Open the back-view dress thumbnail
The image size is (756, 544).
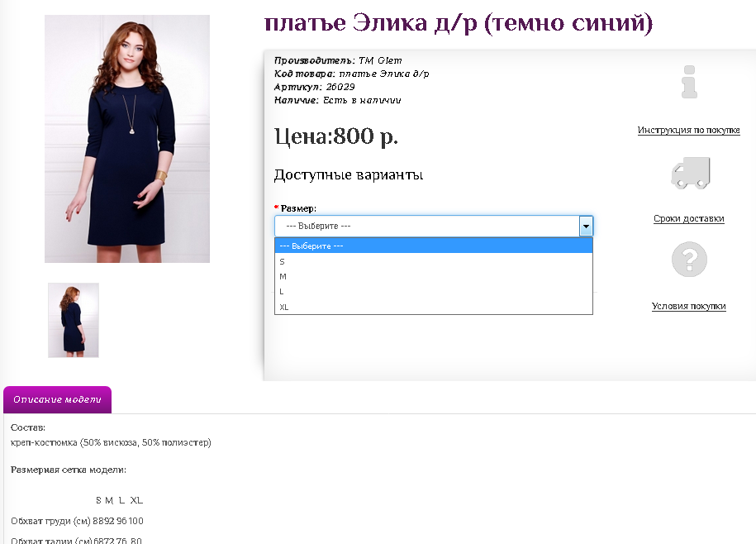[74, 320]
